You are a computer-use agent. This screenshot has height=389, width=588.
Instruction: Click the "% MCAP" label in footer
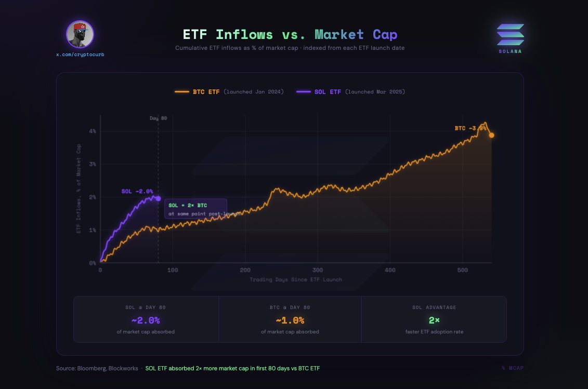click(512, 368)
